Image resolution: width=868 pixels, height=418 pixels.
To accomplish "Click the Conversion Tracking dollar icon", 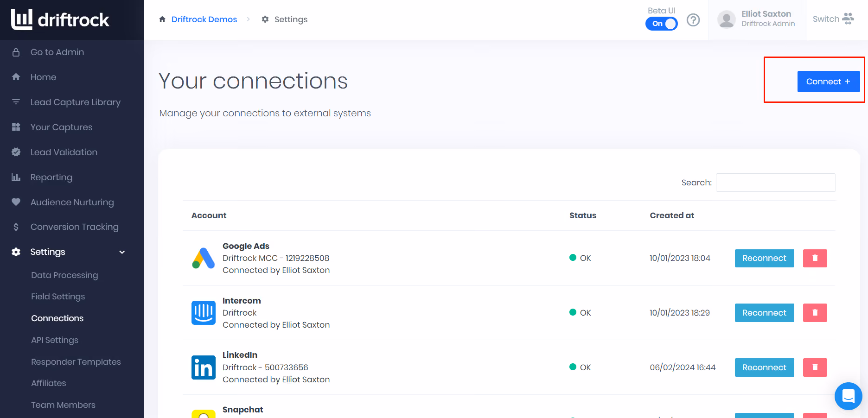I will (16, 227).
